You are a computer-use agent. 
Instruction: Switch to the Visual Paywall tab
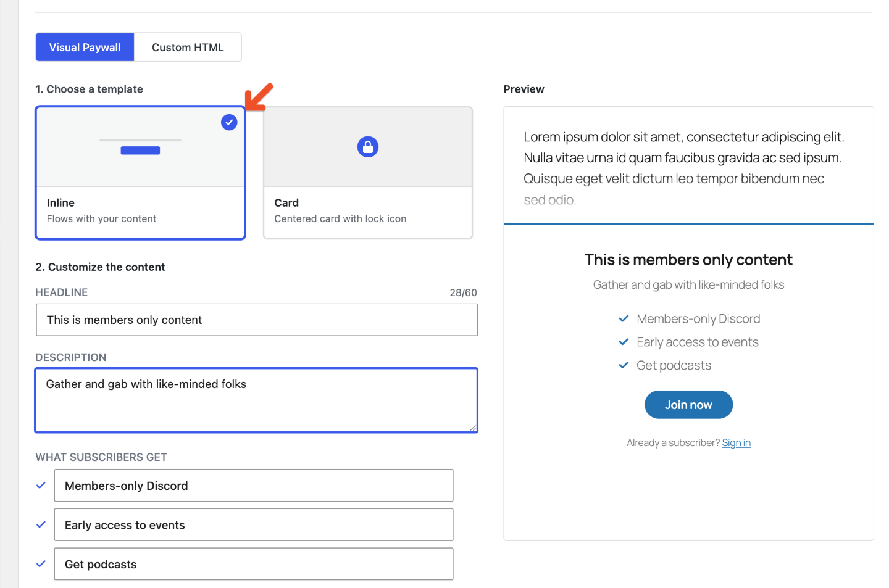(85, 48)
